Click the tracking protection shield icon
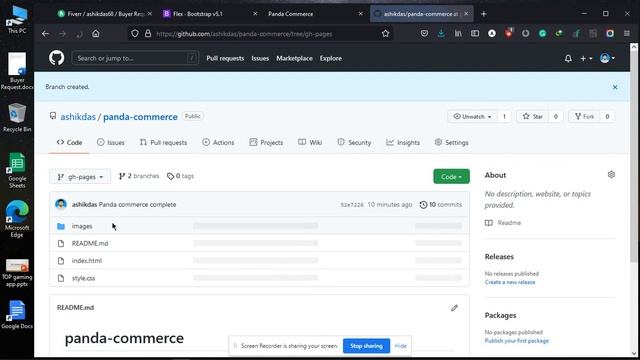 coord(135,34)
